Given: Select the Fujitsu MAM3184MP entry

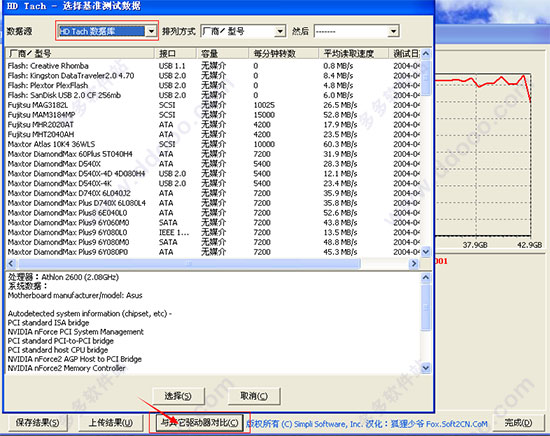Looking at the screenshot, I should 213,115.
